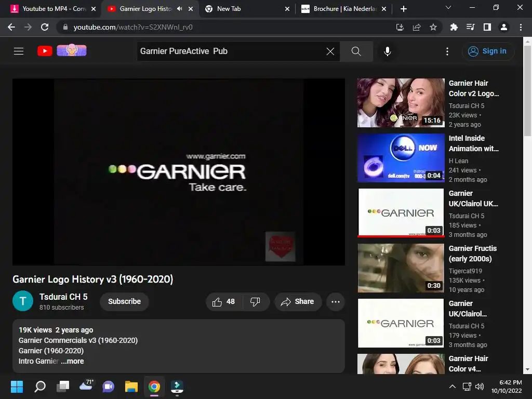Open File Explorer from taskbar
532x399 pixels.
click(x=131, y=387)
